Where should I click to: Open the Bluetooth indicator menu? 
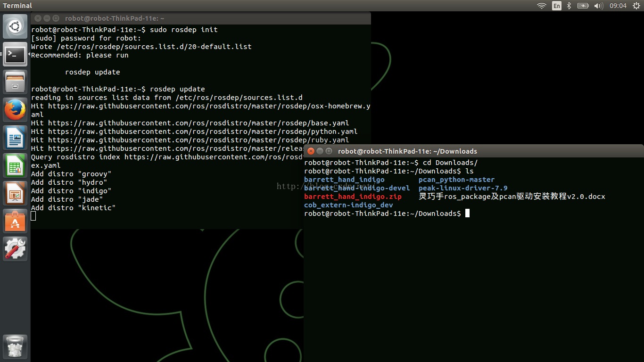point(569,6)
